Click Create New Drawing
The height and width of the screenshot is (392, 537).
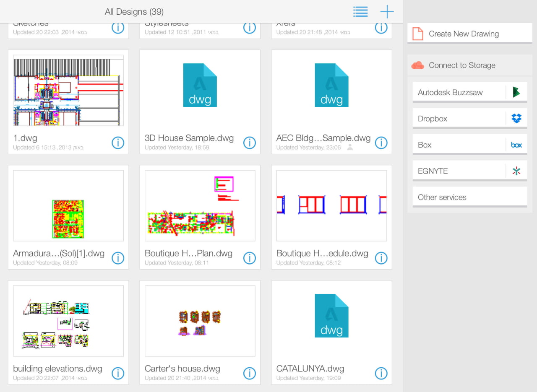pos(463,33)
